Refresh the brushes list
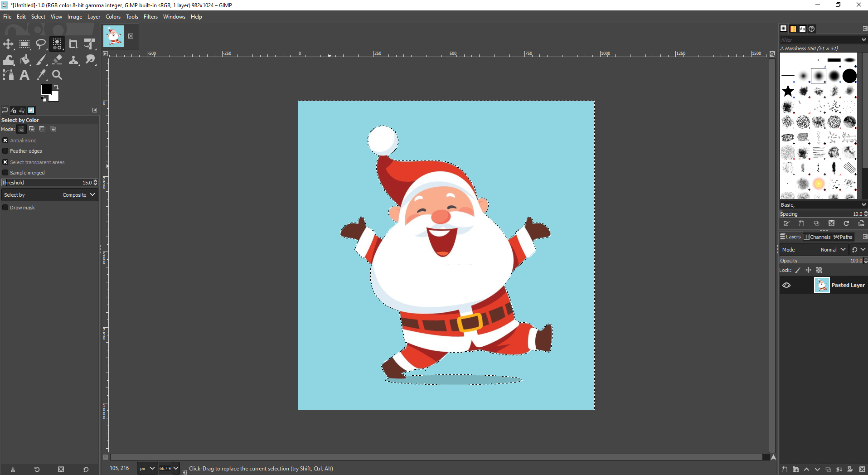Image resolution: width=868 pixels, height=475 pixels. pos(846,223)
